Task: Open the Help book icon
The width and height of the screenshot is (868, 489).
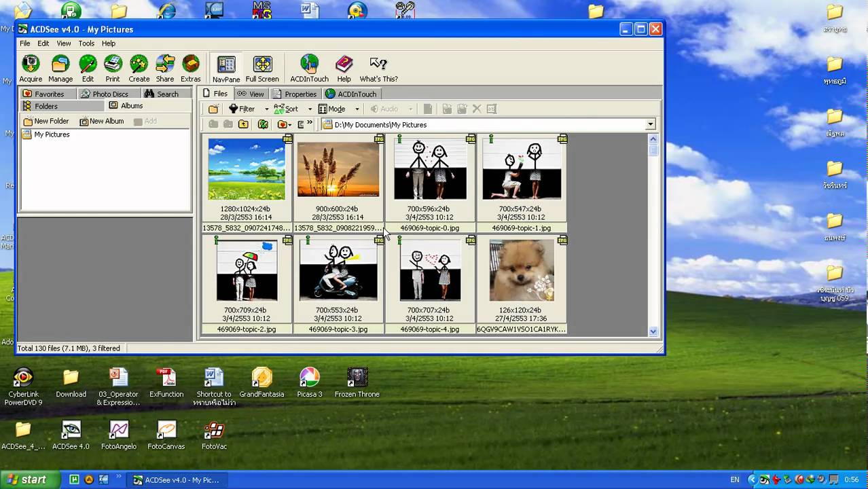Action: pos(344,69)
